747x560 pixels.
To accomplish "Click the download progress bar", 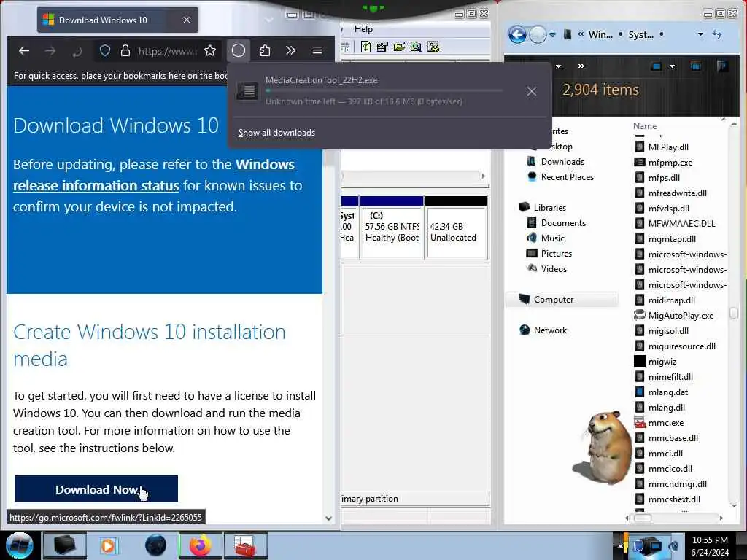I will click(384, 90).
